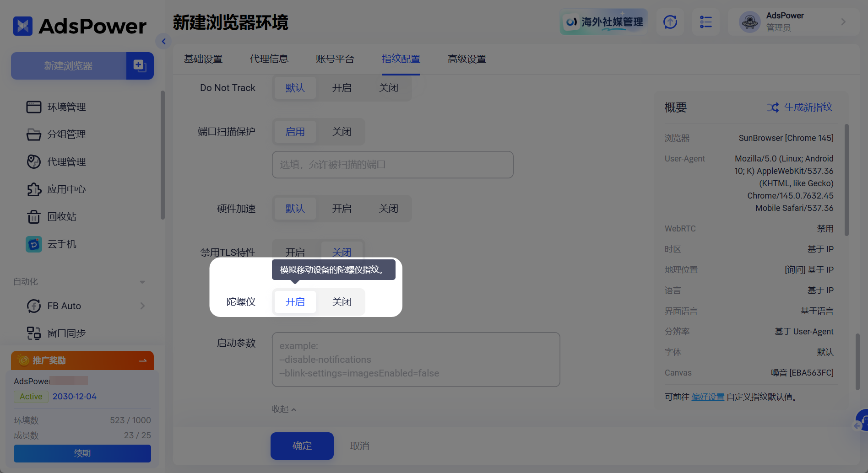Click 收起 to collapse advanced options
868x473 pixels.
click(x=284, y=409)
